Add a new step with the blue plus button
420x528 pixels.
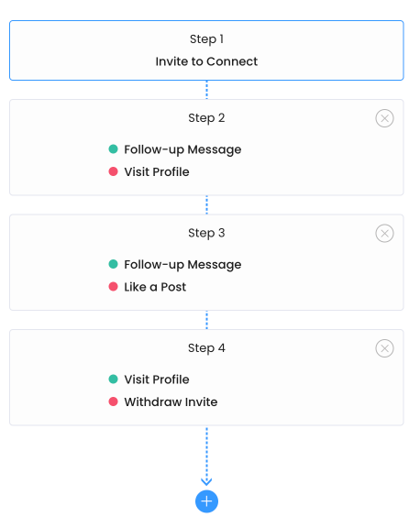pos(206,501)
